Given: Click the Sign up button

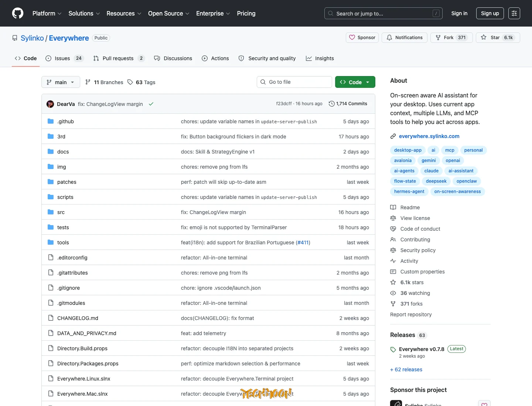Looking at the screenshot, I should 490,13.
